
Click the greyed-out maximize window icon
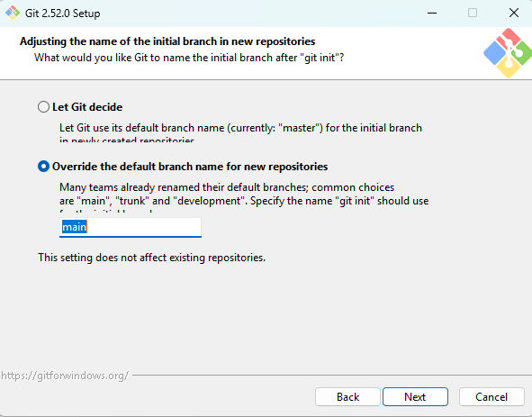coord(473,13)
